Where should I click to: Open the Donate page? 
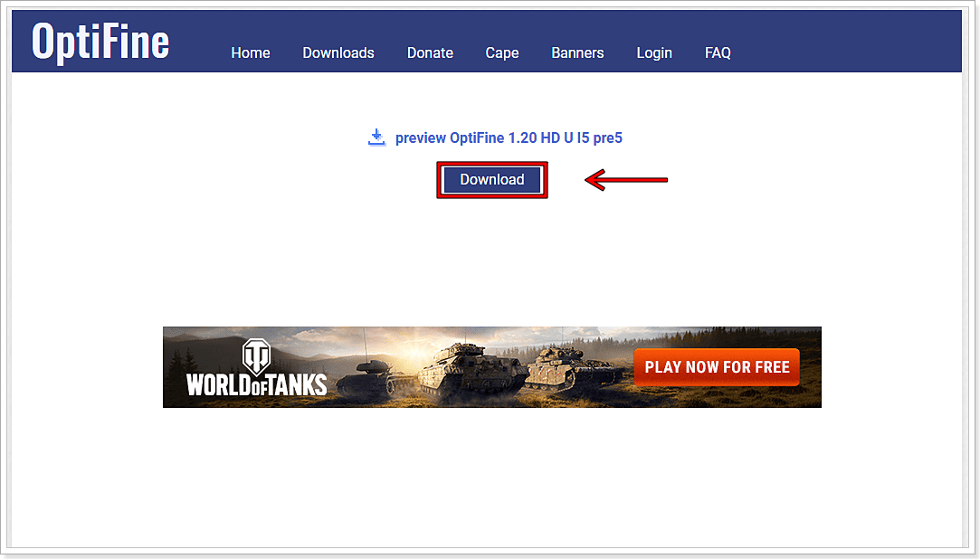(x=430, y=53)
